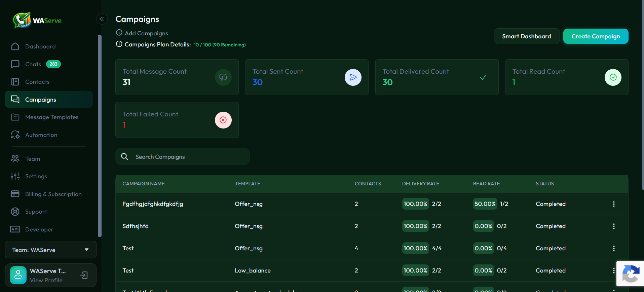Click the Total Sent Count send icon
The height and width of the screenshot is (292, 644).
353,77
